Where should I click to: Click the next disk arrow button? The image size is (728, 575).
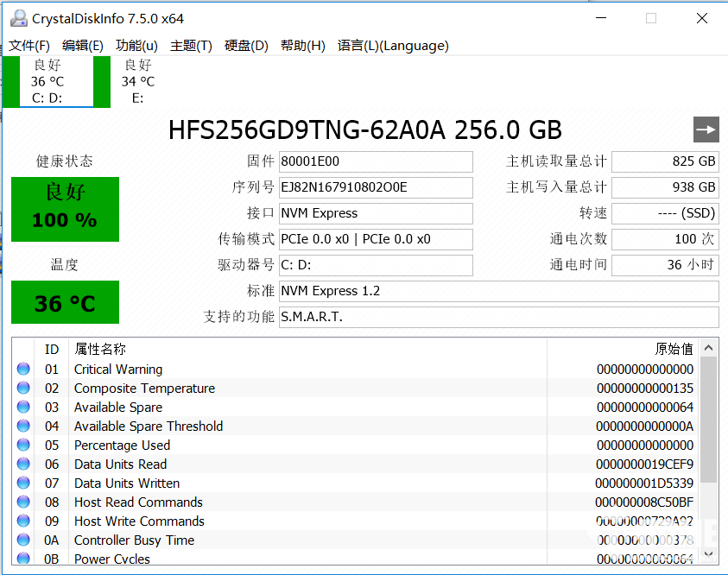706,130
